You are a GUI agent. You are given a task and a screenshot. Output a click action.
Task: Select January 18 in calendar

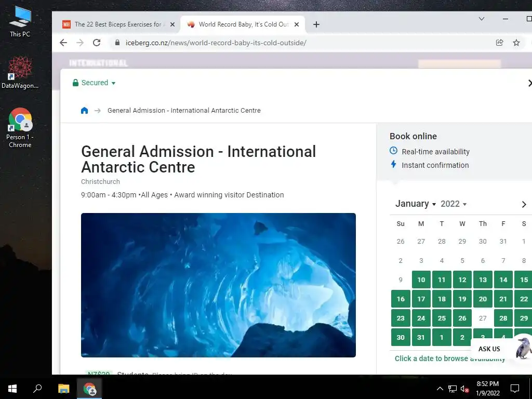tap(442, 299)
